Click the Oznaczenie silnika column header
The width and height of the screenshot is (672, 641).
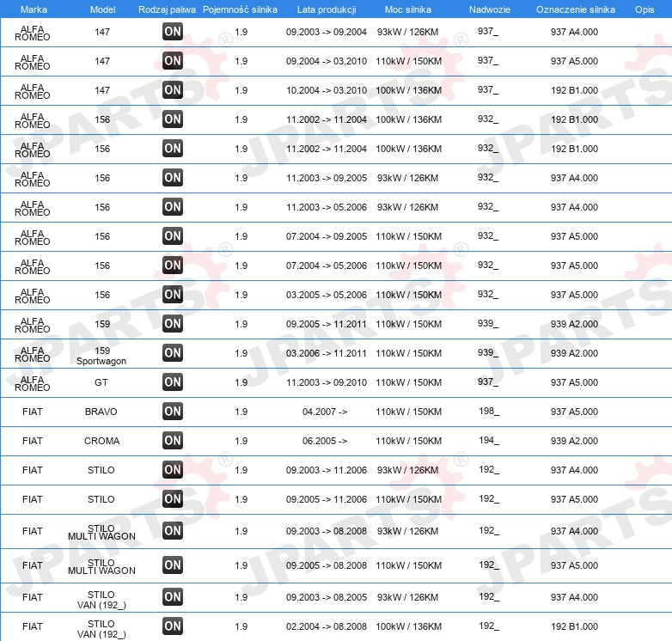pos(576,9)
